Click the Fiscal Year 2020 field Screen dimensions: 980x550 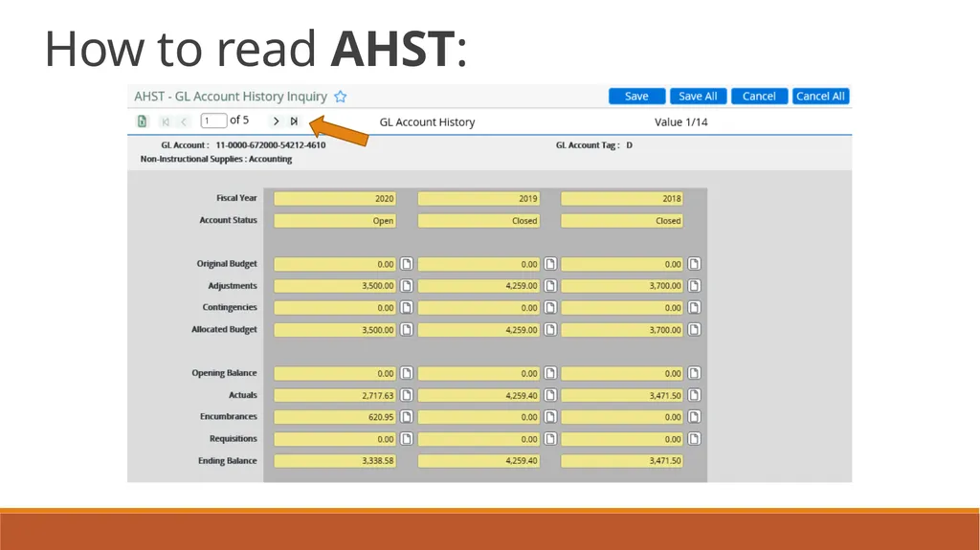click(335, 199)
